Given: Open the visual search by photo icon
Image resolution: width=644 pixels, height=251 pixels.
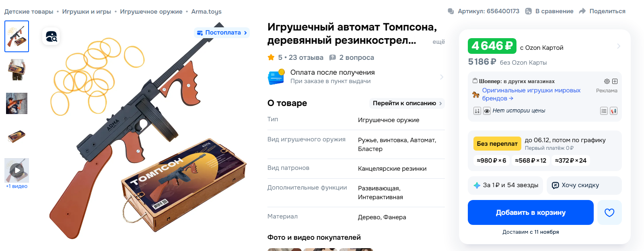Looking at the screenshot, I should [x=51, y=37].
